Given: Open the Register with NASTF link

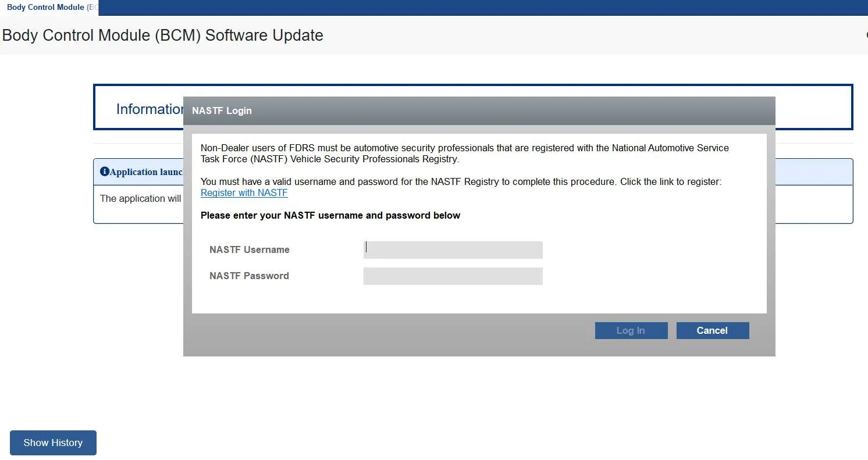Looking at the screenshot, I should click(x=244, y=193).
